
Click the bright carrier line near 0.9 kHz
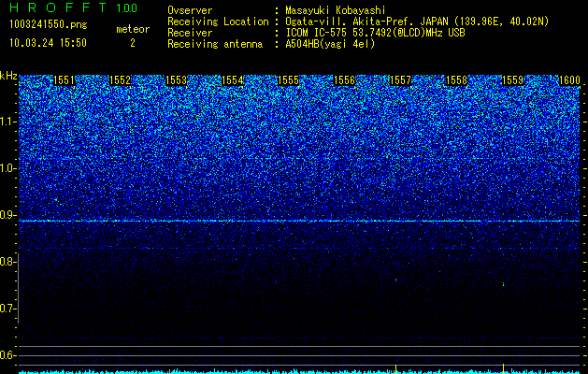[299, 221]
